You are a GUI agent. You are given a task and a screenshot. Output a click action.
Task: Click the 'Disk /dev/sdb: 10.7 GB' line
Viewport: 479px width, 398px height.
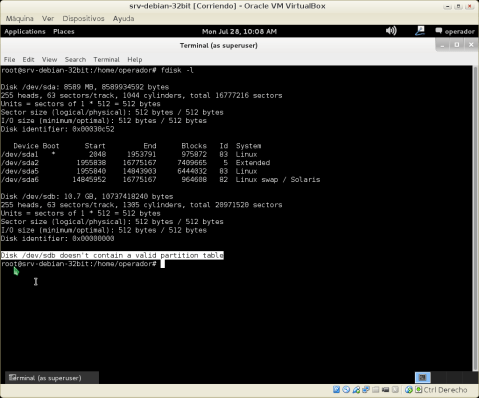click(x=87, y=196)
